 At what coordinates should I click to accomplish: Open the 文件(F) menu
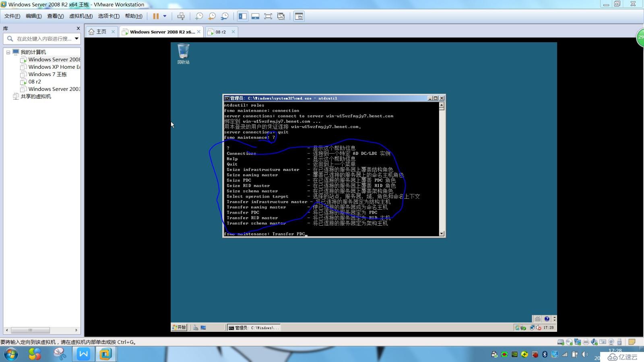[x=12, y=16]
